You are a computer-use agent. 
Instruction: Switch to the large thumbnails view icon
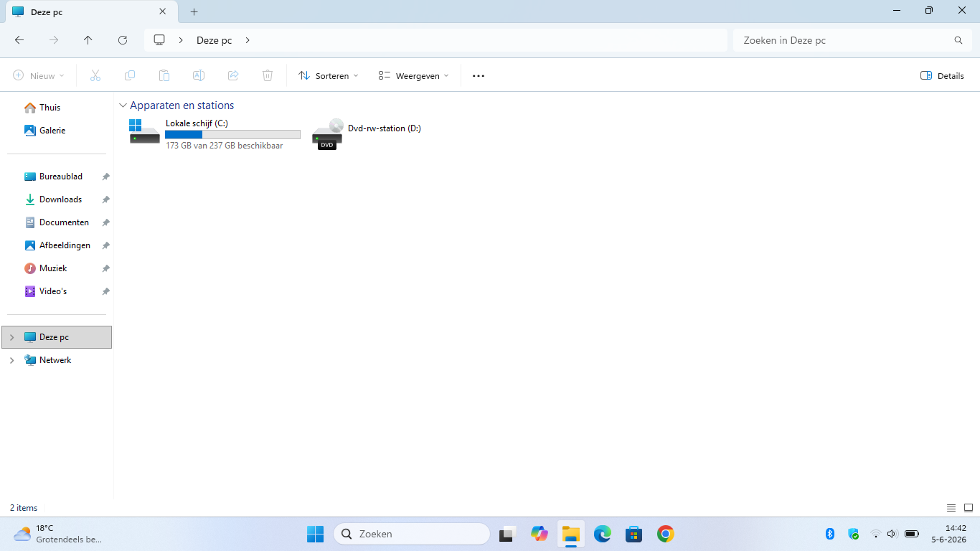point(969,508)
